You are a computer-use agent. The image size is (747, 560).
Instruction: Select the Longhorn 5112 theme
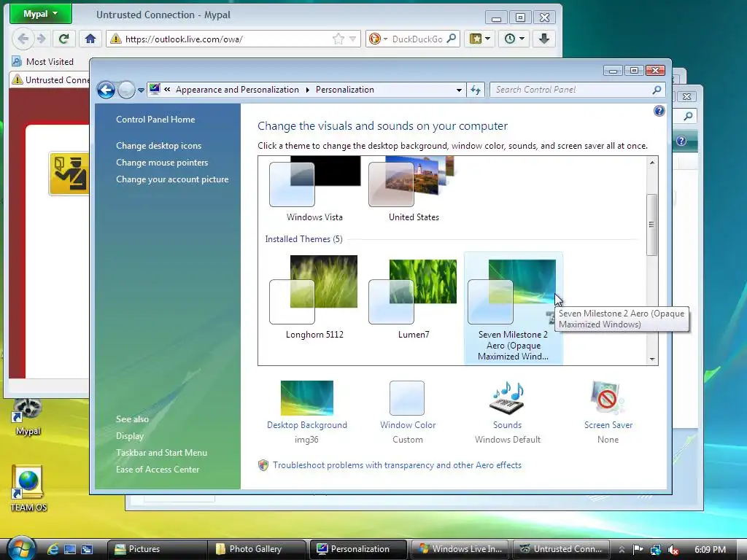coord(314,297)
